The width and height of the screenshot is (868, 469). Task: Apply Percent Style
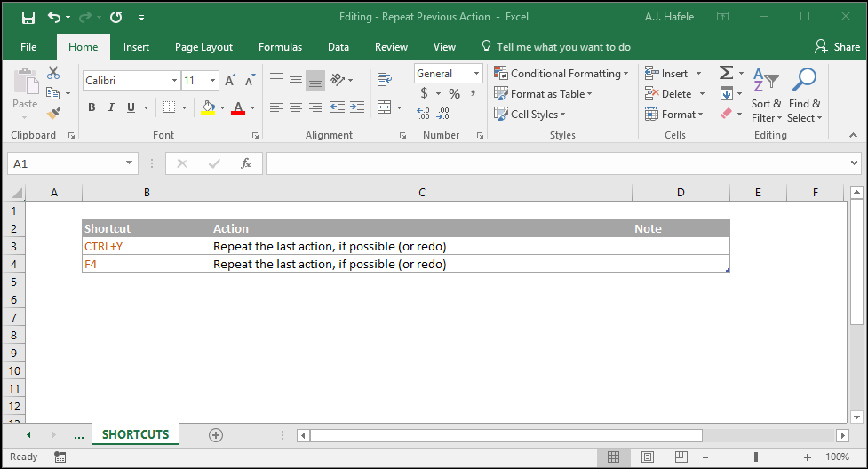(455, 93)
